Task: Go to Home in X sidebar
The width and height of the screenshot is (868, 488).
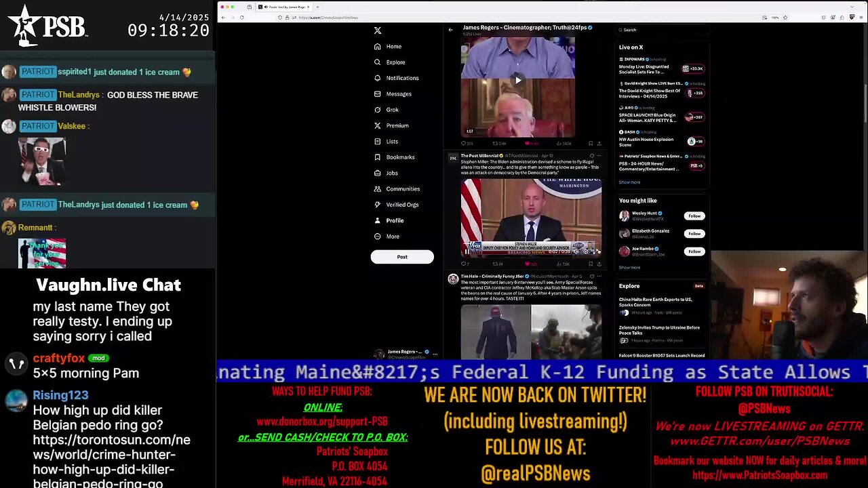Action: tap(388, 46)
